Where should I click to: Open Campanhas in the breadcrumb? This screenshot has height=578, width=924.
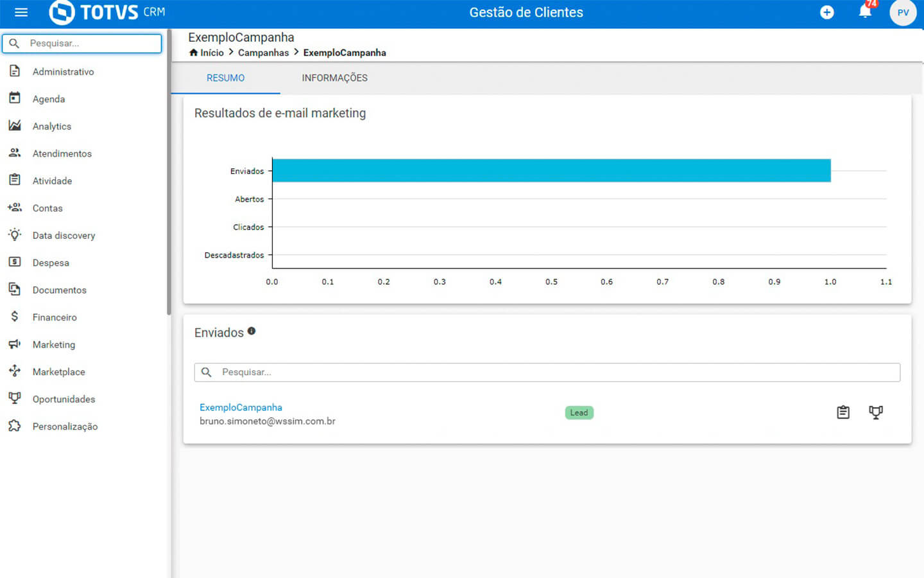263,53
